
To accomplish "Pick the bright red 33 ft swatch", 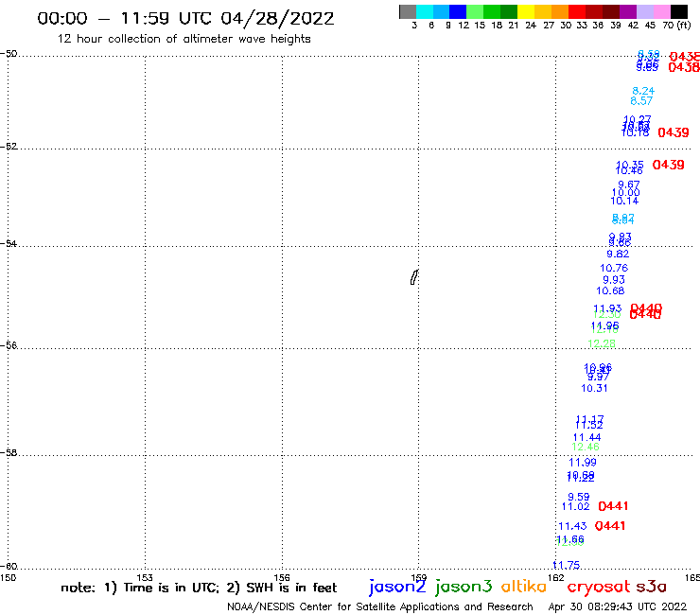I will tap(577, 12).
